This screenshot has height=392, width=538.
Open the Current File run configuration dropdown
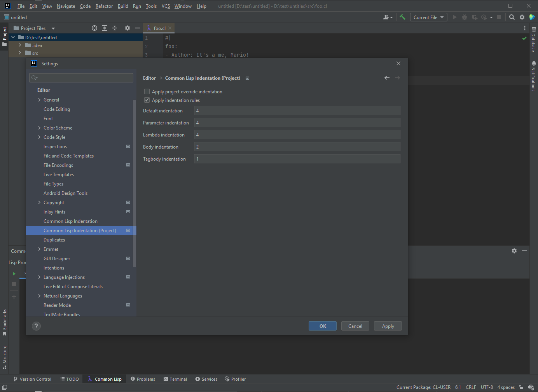428,17
